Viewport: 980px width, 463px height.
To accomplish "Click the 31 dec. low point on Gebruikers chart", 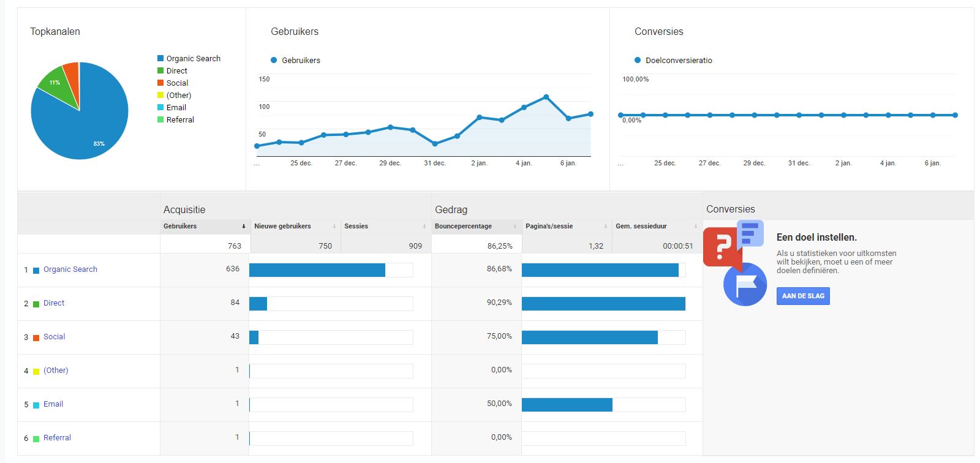I will (435, 144).
